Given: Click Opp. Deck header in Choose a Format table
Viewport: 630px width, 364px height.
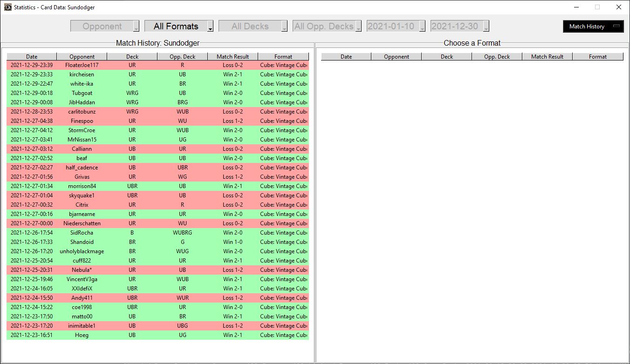Looking at the screenshot, I should 497,57.
